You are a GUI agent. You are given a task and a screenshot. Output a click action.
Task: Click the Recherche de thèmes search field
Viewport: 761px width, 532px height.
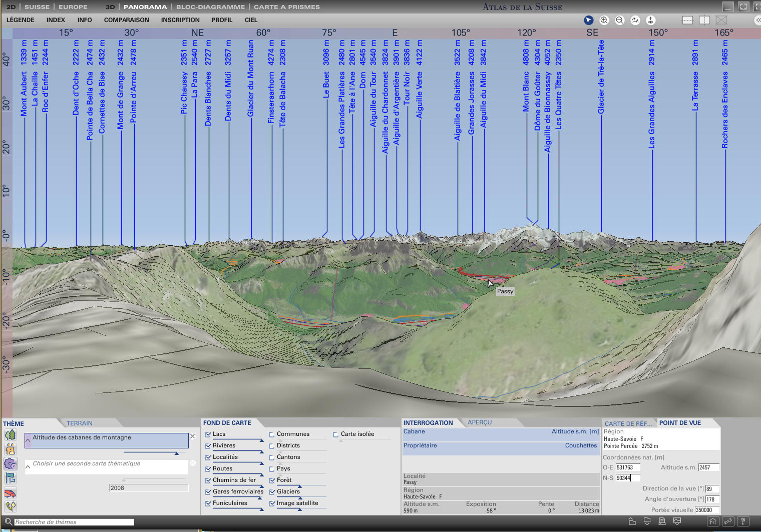(74, 522)
